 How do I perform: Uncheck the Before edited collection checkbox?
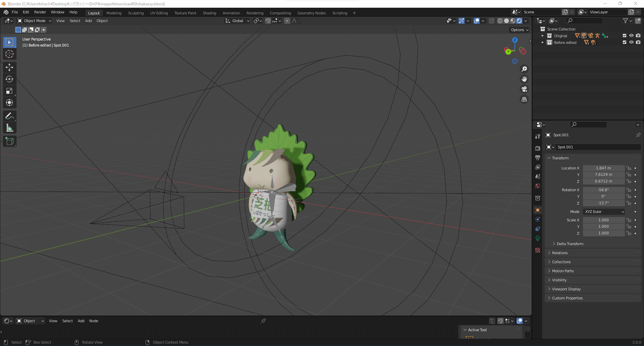click(624, 43)
